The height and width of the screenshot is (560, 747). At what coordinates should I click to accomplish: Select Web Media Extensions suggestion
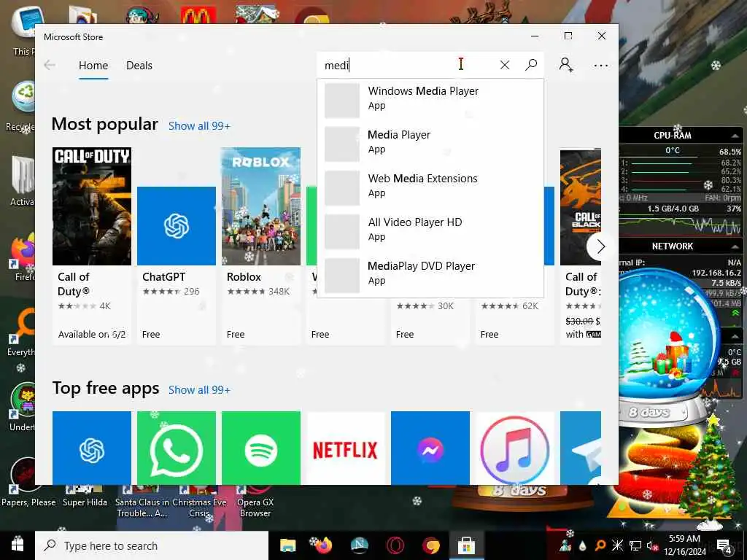click(430, 187)
